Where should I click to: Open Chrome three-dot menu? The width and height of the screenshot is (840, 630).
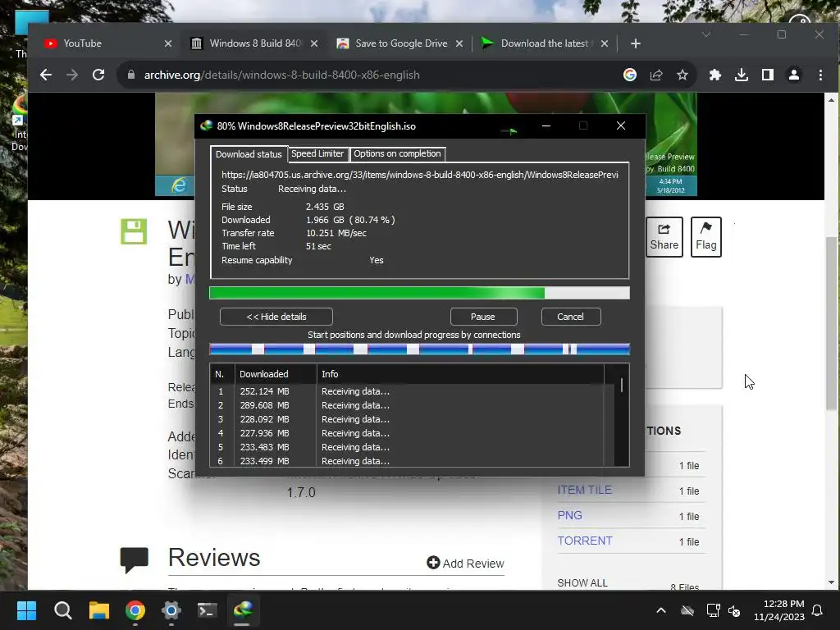click(x=820, y=75)
